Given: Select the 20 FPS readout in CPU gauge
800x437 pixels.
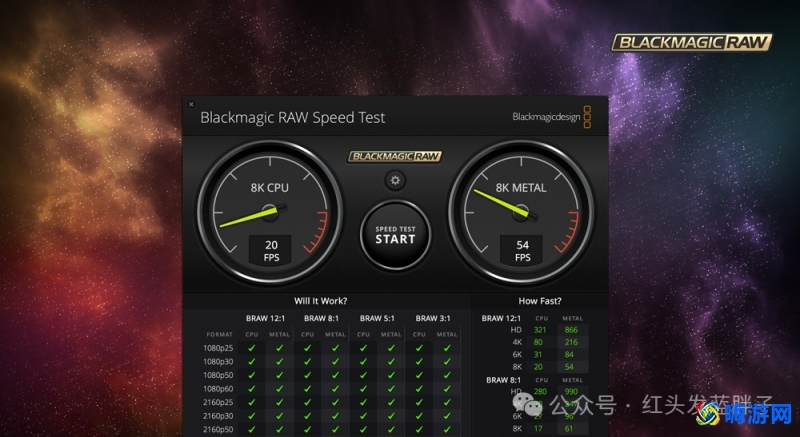Looking at the screenshot, I should click(x=271, y=250).
